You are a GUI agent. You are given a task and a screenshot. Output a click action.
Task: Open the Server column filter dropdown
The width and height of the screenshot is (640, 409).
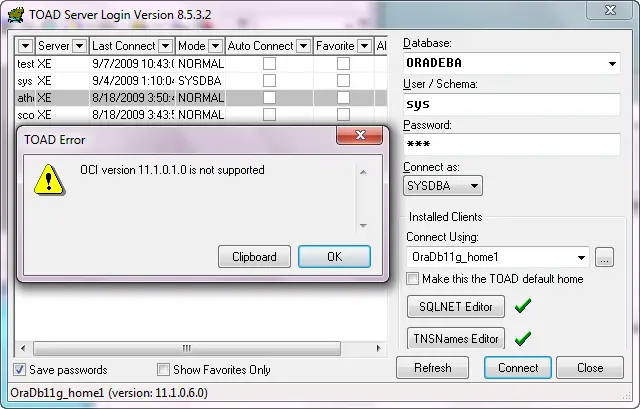pyautogui.click(x=79, y=46)
